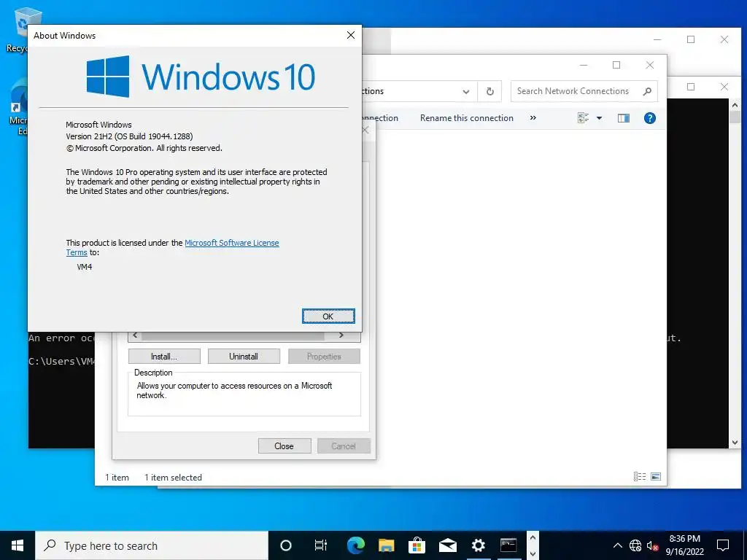Open Settings from the taskbar

tap(479, 545)
